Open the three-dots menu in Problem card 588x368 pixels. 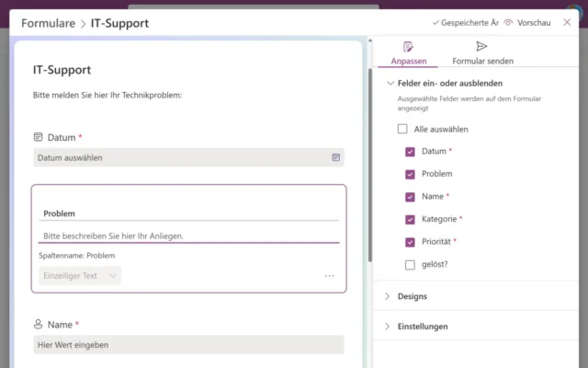(x=330, y=275)
